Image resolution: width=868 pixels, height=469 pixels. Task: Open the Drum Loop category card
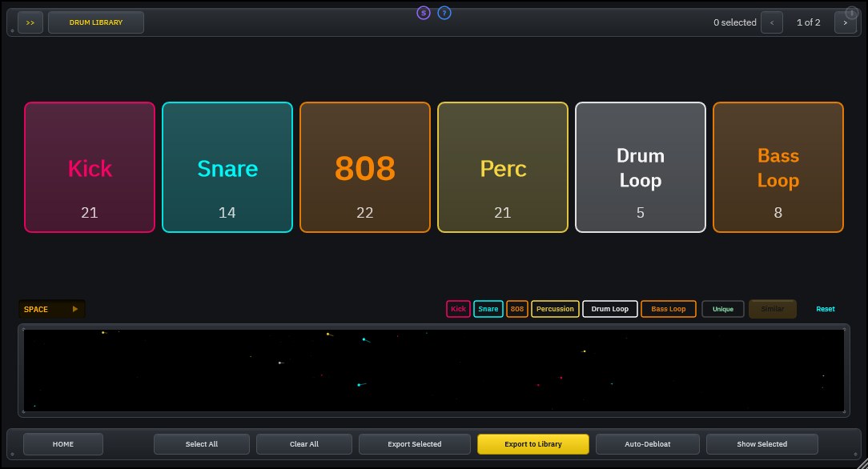tap(641, 167)
